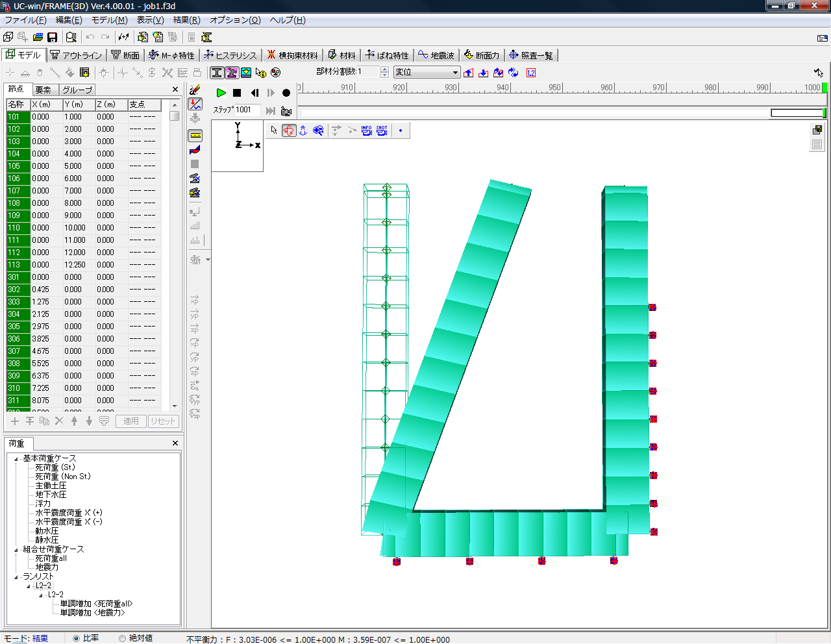Viewport: 831px width, 644px height.
Task: Select the rotate view tool icon
Action: (x=289, y=130)
